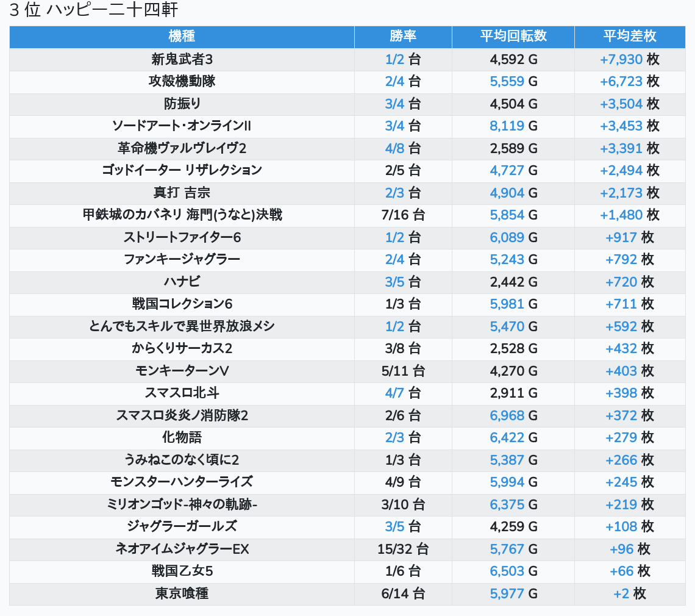Screen dimensions: 695x616
Task: Click the 7/16 台 win rate value
Action: point(403,215)
